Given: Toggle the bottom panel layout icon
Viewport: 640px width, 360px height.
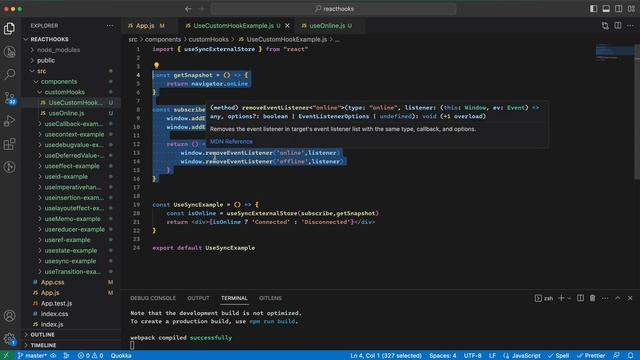Looking at the screenshot, I should tap(606, 9).
